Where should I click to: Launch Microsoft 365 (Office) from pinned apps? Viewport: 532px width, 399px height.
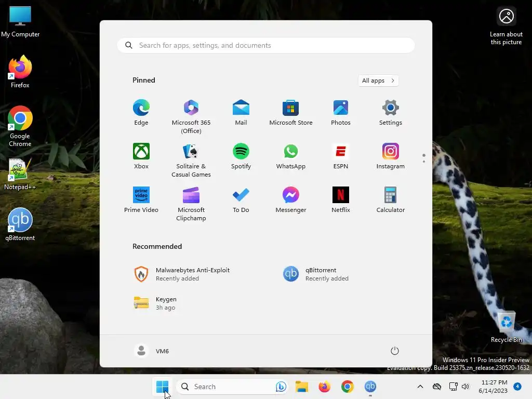191,117
